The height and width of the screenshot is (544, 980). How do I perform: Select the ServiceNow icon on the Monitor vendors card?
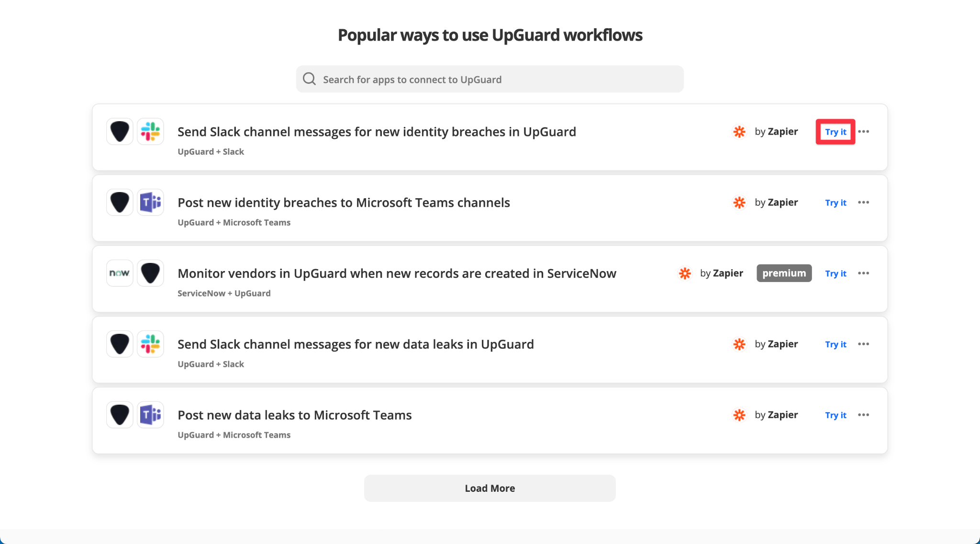(119, 273)
